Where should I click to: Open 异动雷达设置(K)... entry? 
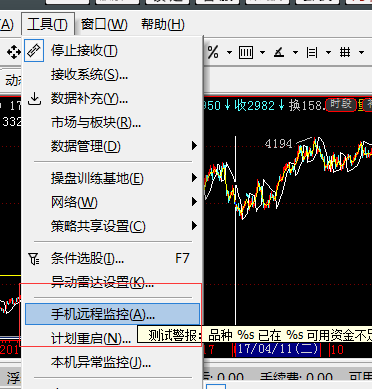tap(112, 282)
